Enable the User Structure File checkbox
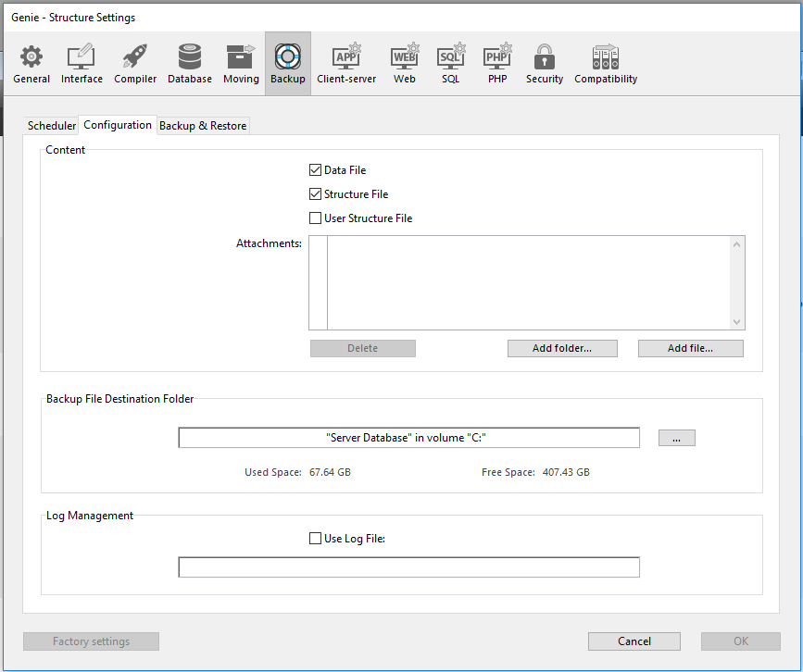Viewport: 803px width, 672px height. tap(316, 218)
